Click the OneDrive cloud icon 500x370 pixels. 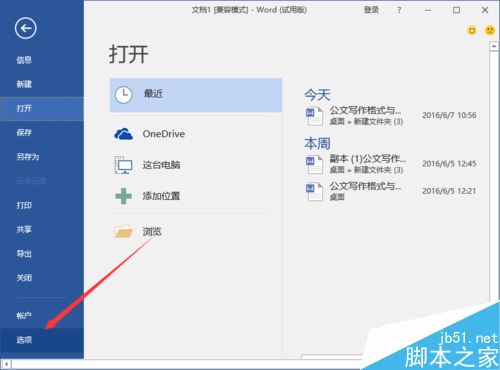tap(124, 134)
